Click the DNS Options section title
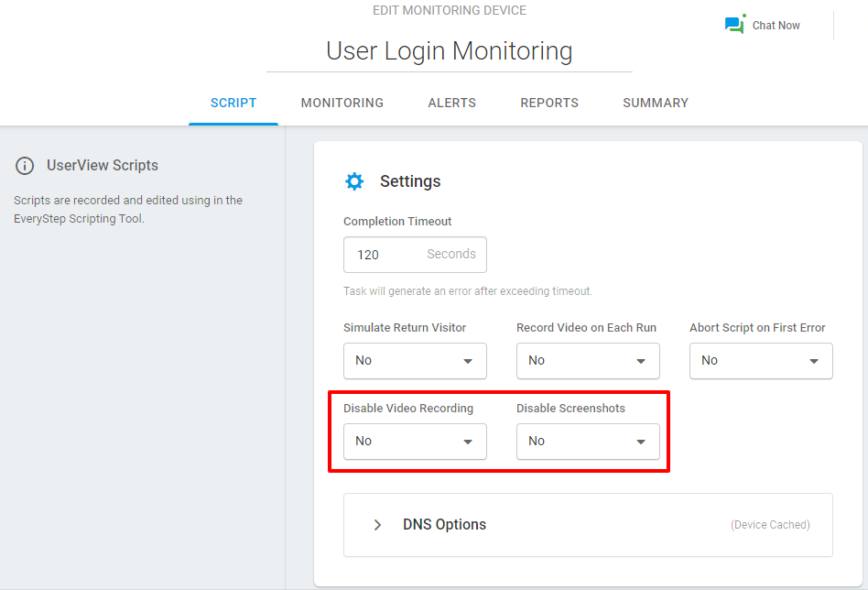This screenshot has height=590, width=868. coord(444,525)
